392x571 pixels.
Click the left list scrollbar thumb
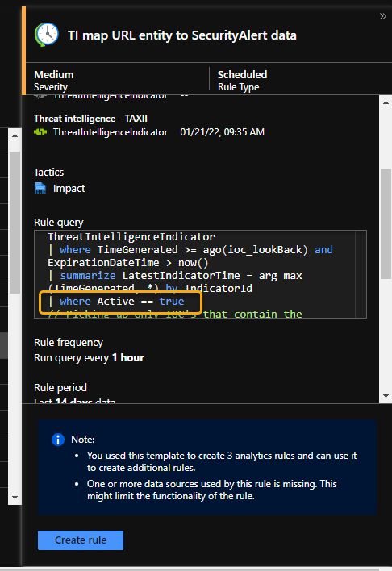[15, 223]
